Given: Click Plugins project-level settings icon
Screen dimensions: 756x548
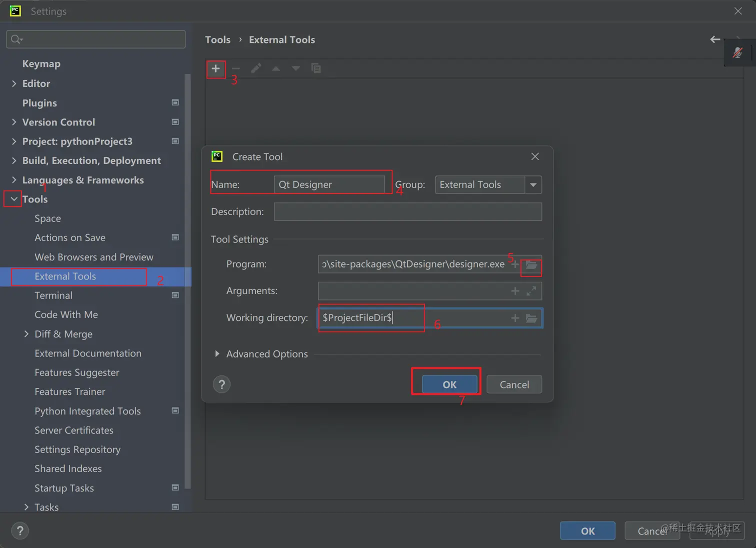Looking at the screenshot, I should (x=175, y=102).
